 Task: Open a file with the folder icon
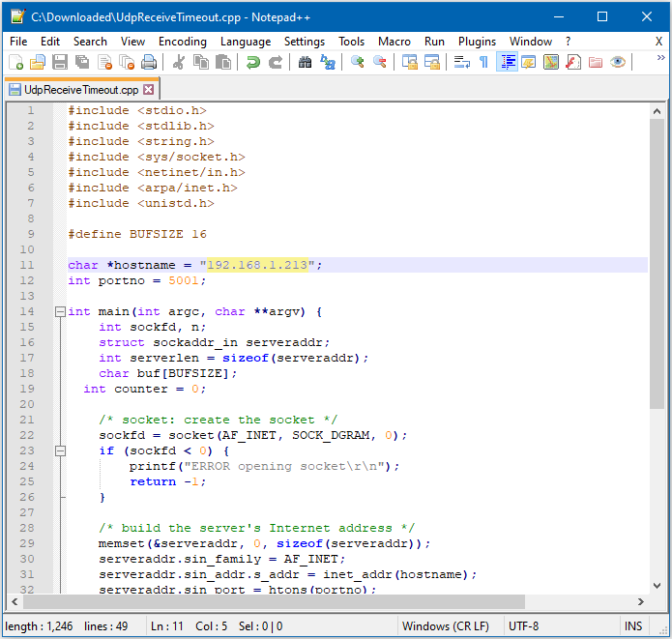pos(38,62)
